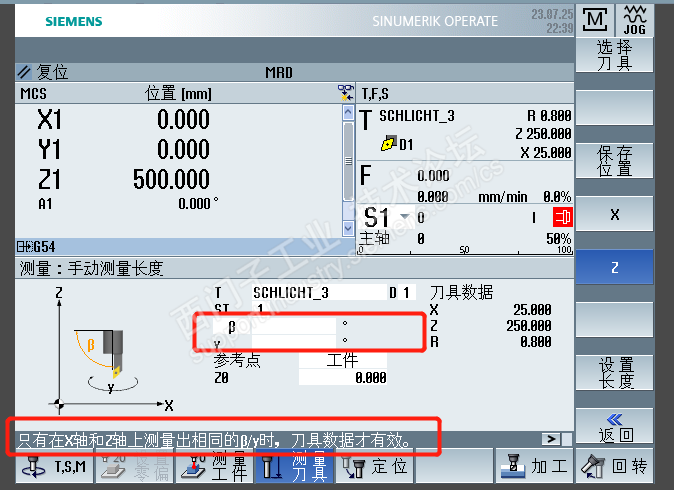The height and width of the screenshot is (490, 674).
Task: Select the X axis softkey
Action: tap(614, 214)
